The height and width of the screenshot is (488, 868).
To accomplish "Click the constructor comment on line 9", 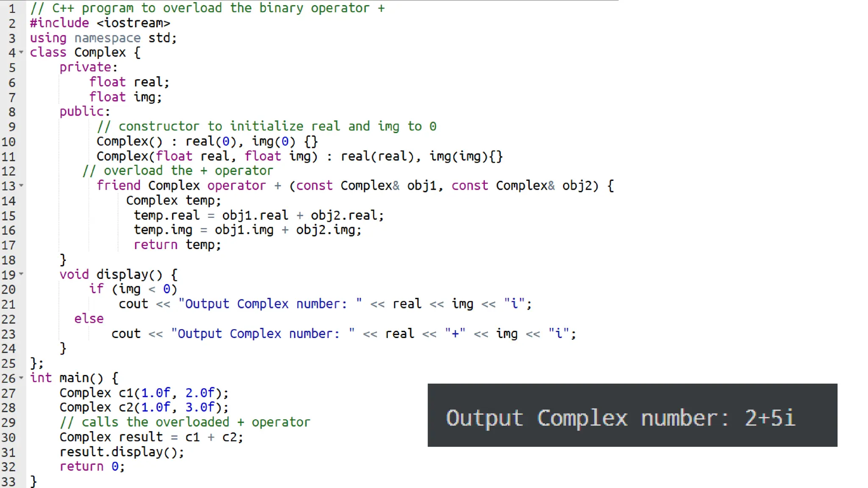I will (x=266, y=126).
